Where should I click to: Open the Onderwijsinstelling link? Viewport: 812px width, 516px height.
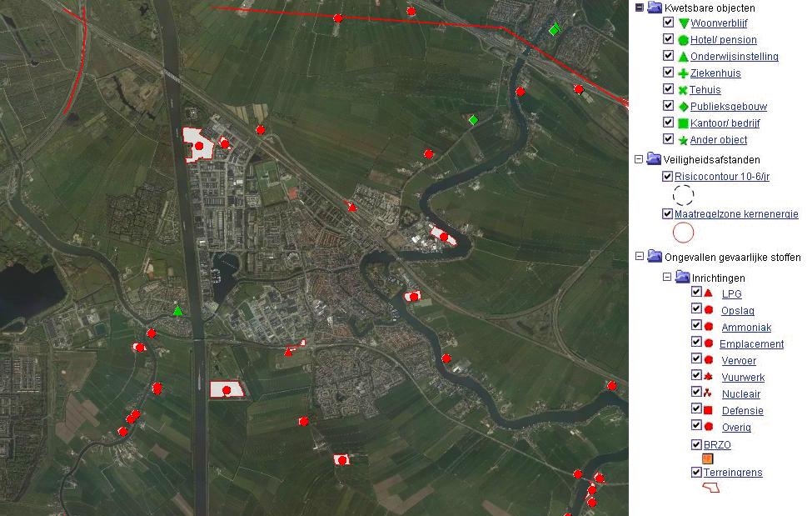pyautogui.click(x=735, y=57)
